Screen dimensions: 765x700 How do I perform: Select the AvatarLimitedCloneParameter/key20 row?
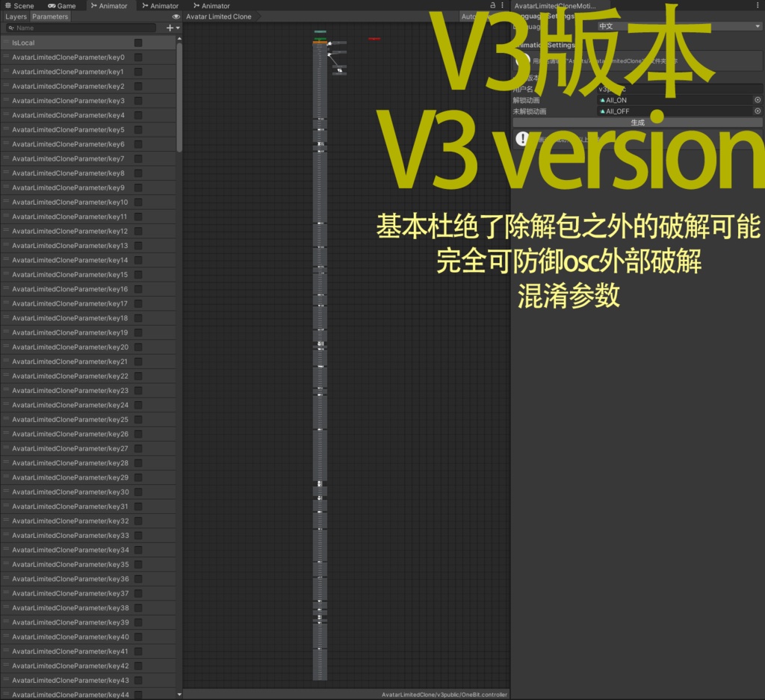[x=88, y=347]
